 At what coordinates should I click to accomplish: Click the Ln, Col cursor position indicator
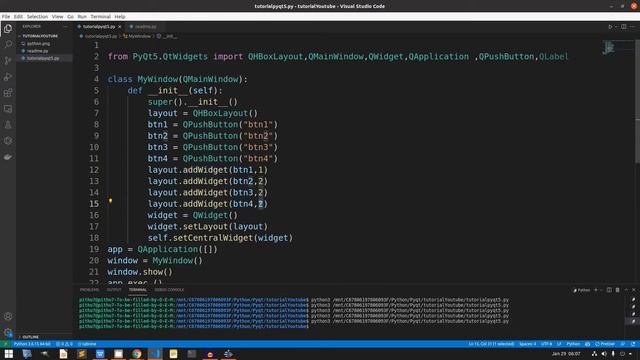pyautogui.click(x=491, y=344)
